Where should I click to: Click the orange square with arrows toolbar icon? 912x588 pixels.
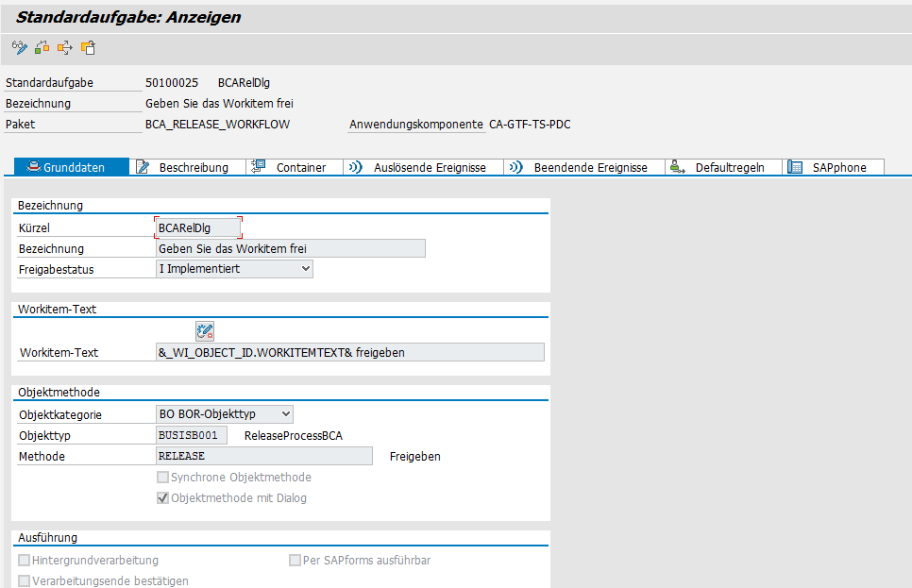click(65, 47)
